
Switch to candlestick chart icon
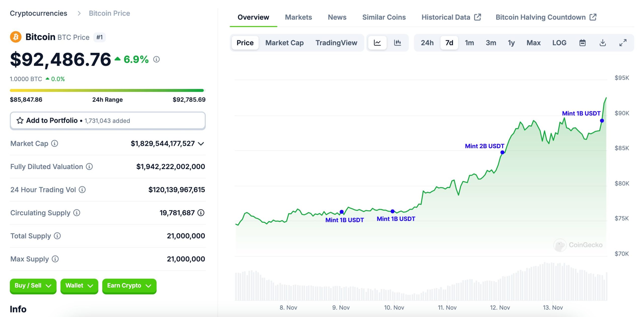(397, 43)
